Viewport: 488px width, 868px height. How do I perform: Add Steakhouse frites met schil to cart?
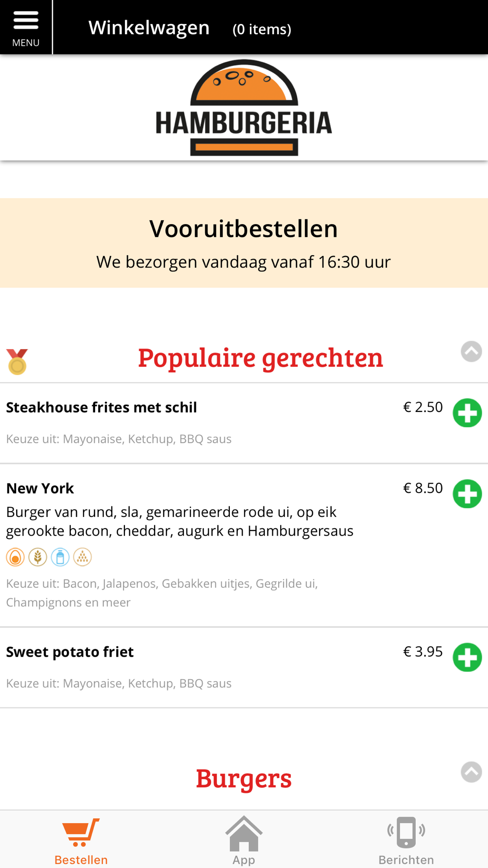point(467,413)
